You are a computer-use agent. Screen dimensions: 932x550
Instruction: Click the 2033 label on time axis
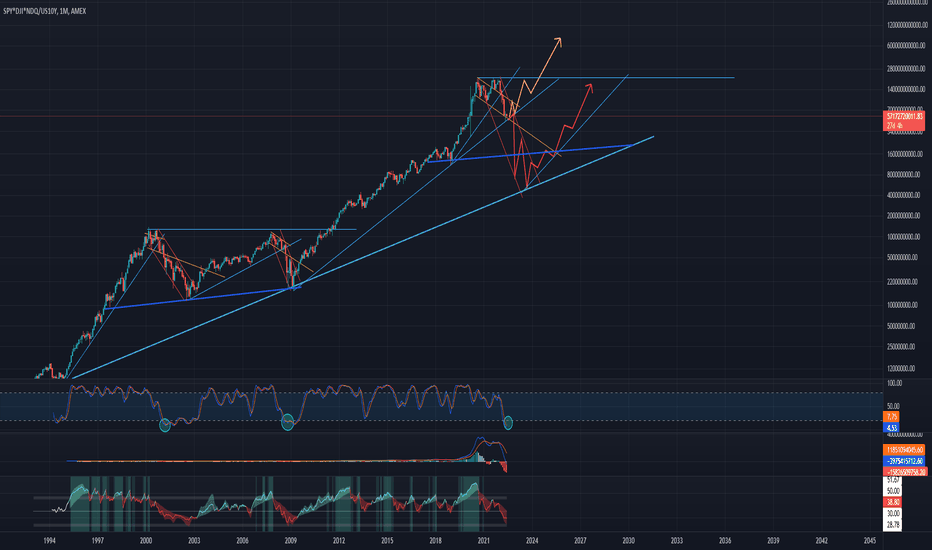676,540
